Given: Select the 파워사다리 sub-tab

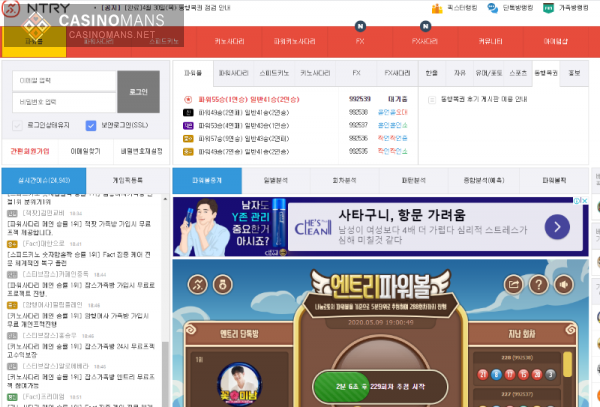Looking at the screenshot, I should [233, 73].
